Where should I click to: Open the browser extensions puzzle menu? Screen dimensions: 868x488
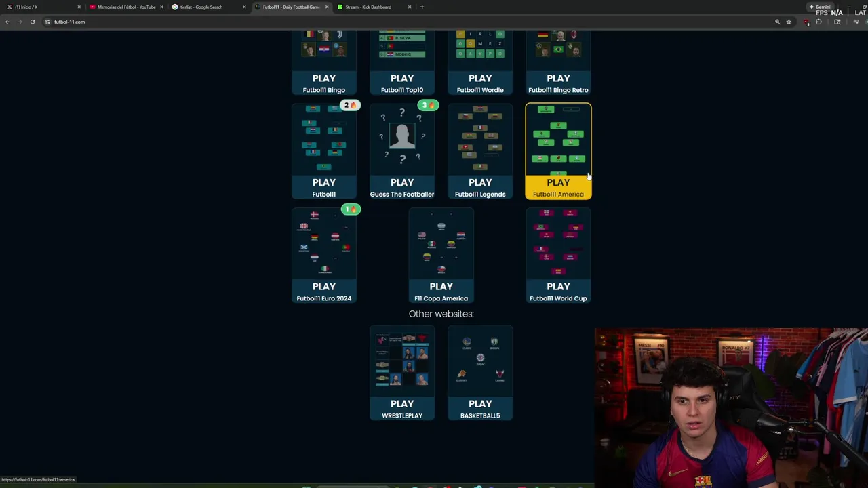point(818,22)
